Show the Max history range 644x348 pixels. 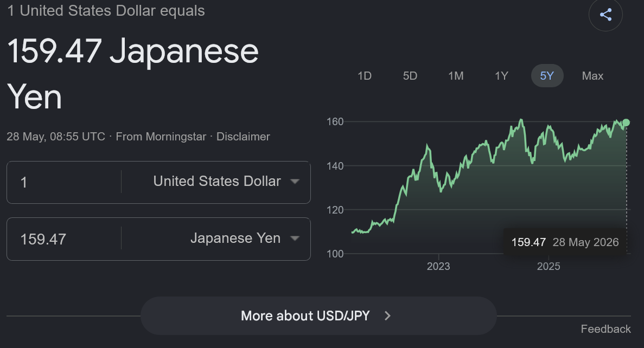click(x=592, y=76)
